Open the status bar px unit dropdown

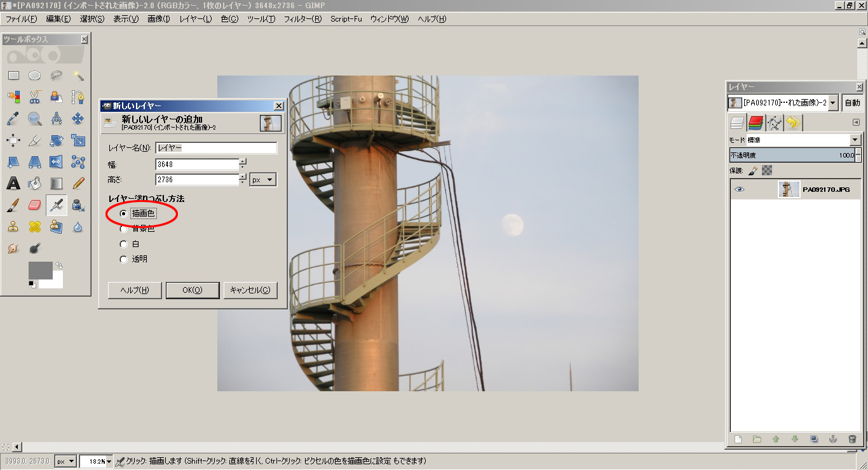65,461
